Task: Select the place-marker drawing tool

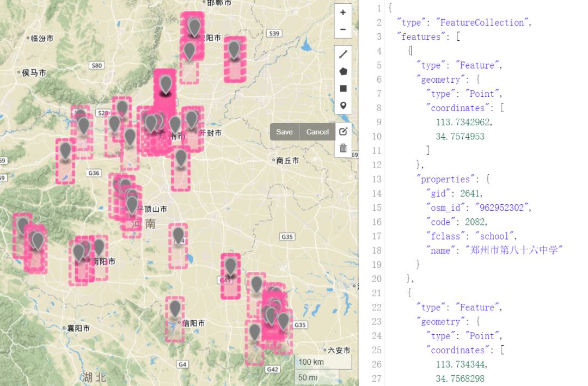Action: point(342,105)
